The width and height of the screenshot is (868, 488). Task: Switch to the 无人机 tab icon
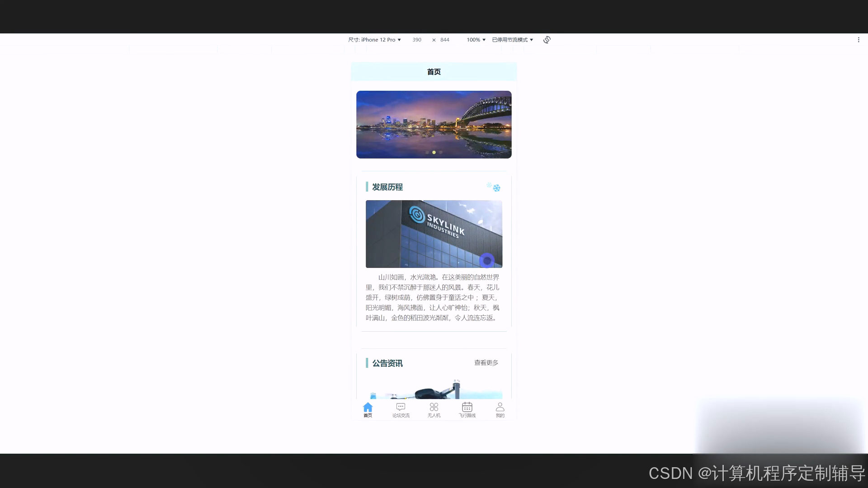pyautogui.click(x=434, y=408)
